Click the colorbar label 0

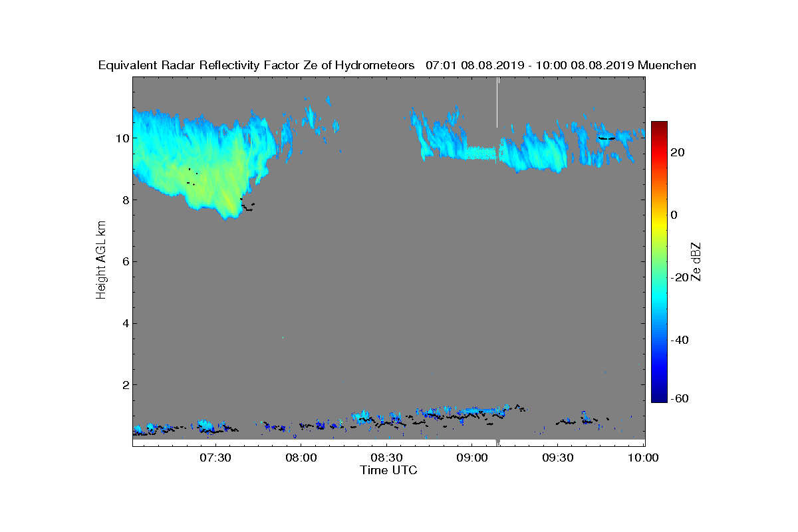pyautogui.click(x=675, y=215)
